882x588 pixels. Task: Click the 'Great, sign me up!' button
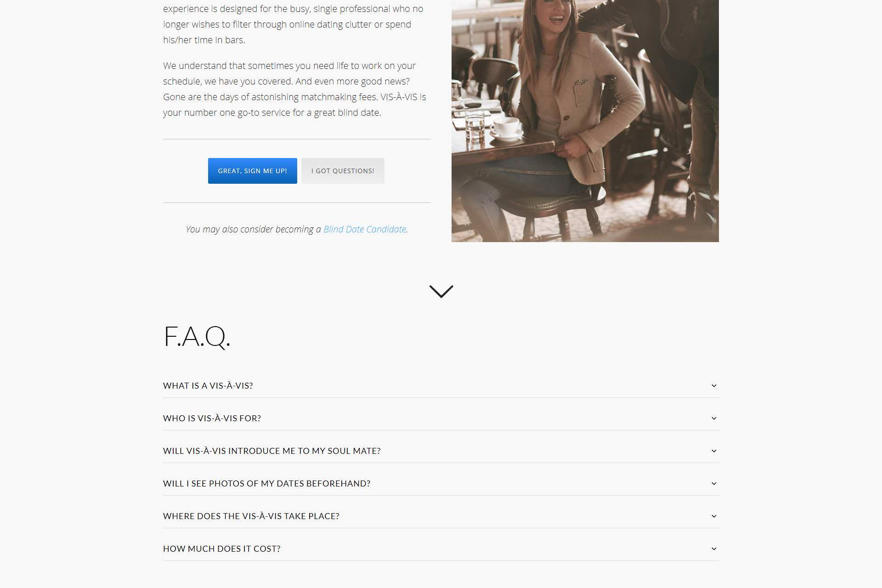click(253, 171)
